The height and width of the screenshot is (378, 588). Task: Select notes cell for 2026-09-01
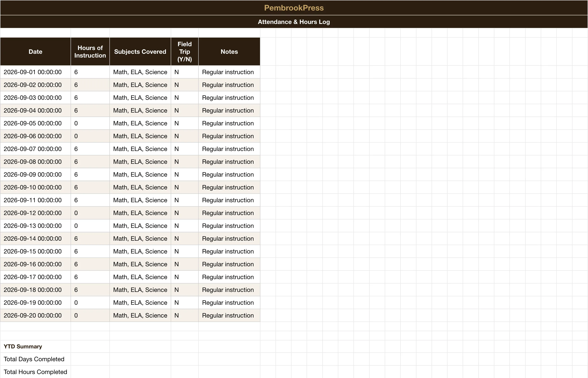[229, 72]
